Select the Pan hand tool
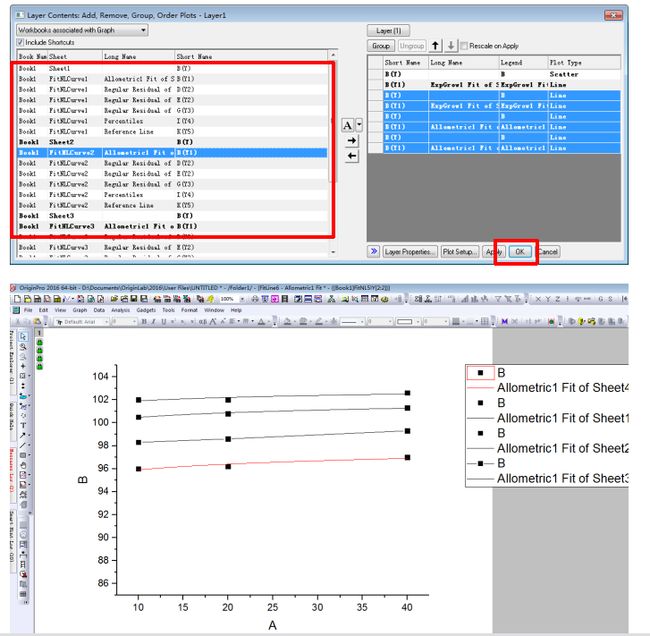Screen dimensions: 650x636 coord(23,465)
